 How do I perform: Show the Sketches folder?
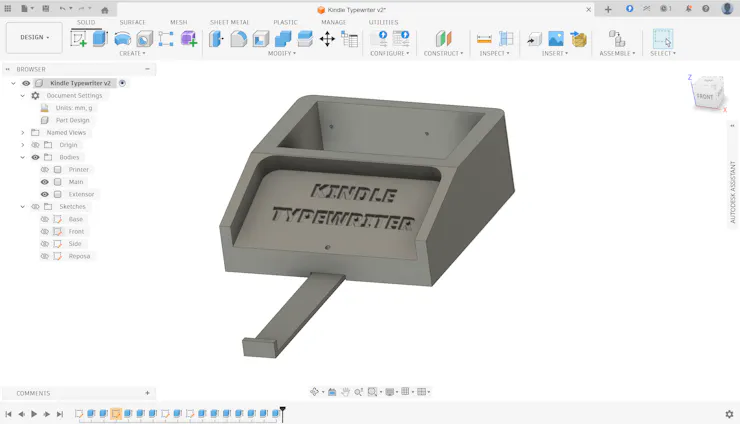coord(35,206)
